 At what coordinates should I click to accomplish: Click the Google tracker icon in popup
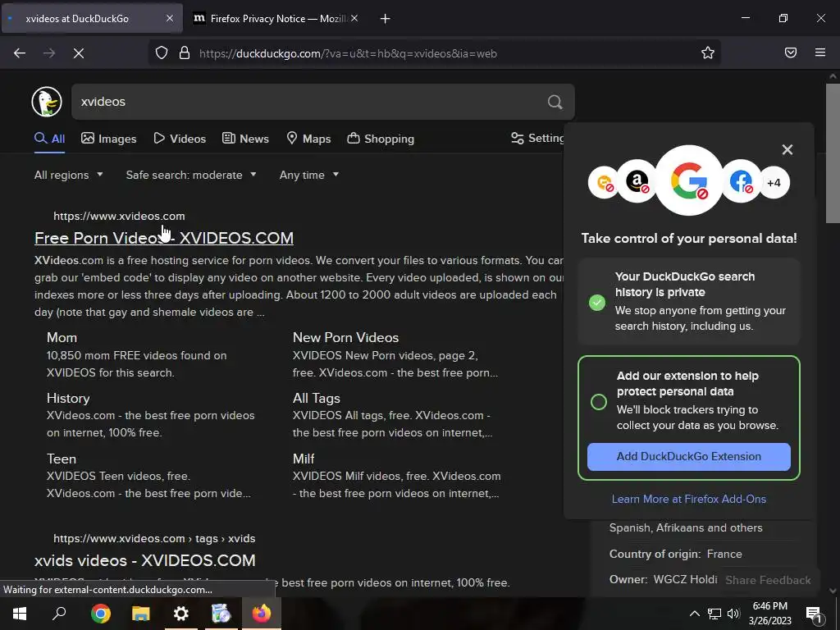coord(689,180)
